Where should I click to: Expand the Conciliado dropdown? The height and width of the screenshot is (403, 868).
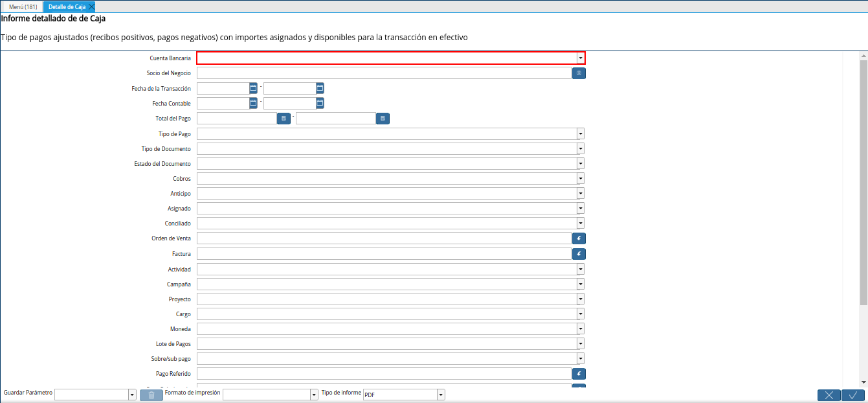tap(581, 224)
